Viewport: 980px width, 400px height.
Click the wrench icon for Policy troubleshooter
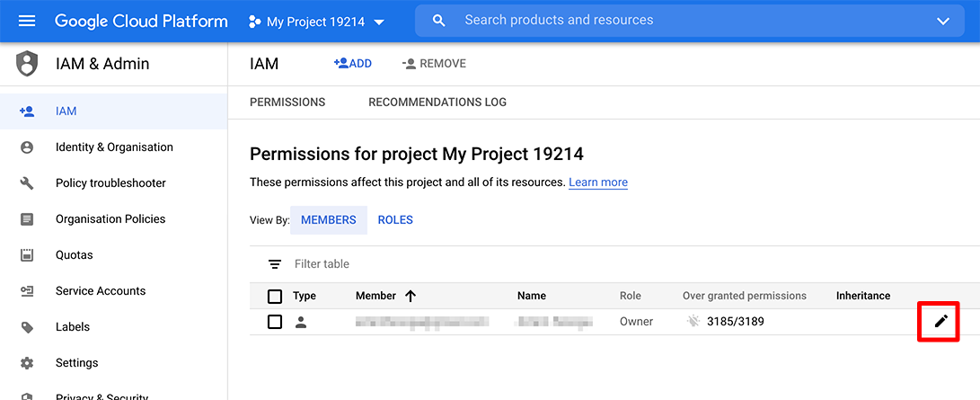(x=27, y=183)
